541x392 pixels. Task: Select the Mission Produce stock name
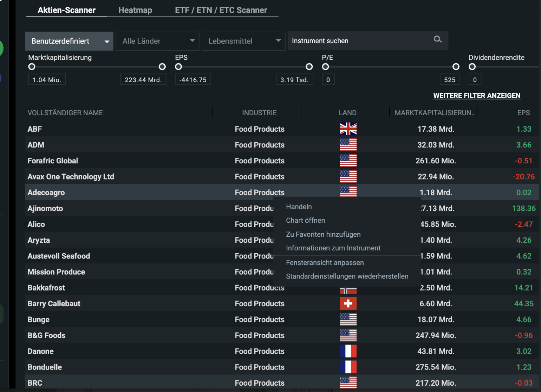pyautogui.click(x=56, y=272)
